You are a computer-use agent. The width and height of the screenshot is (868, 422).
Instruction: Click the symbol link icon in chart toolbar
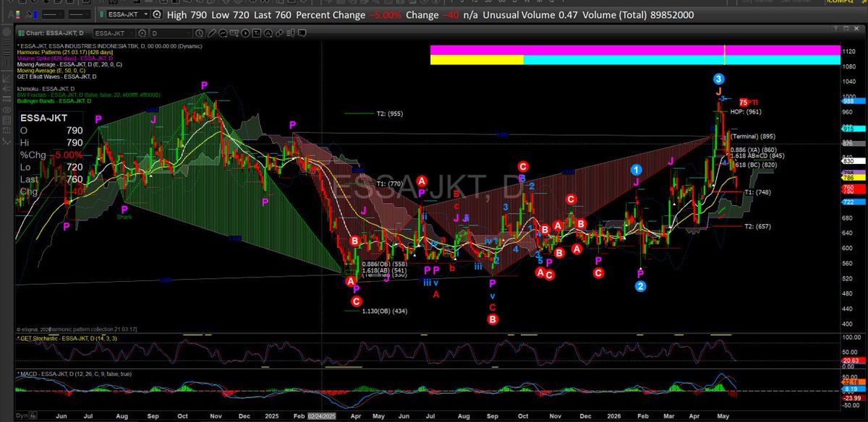[278, 33]
